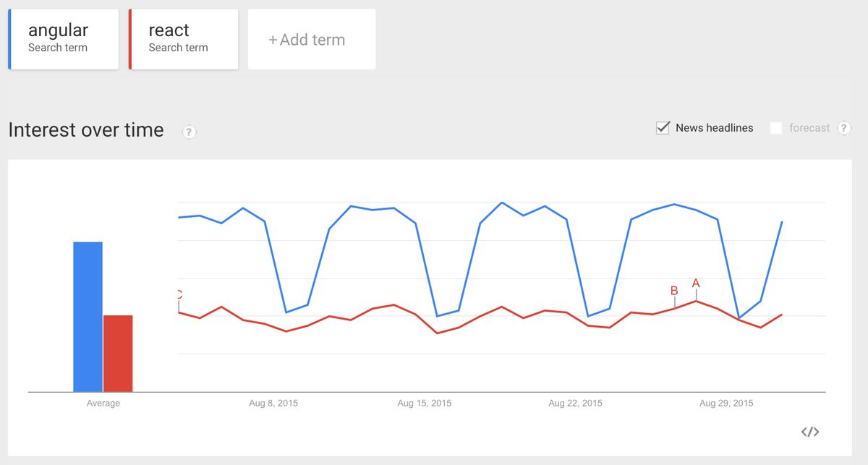Open news headline marker A
Screen dimensions: 868x465
(696, 283)
